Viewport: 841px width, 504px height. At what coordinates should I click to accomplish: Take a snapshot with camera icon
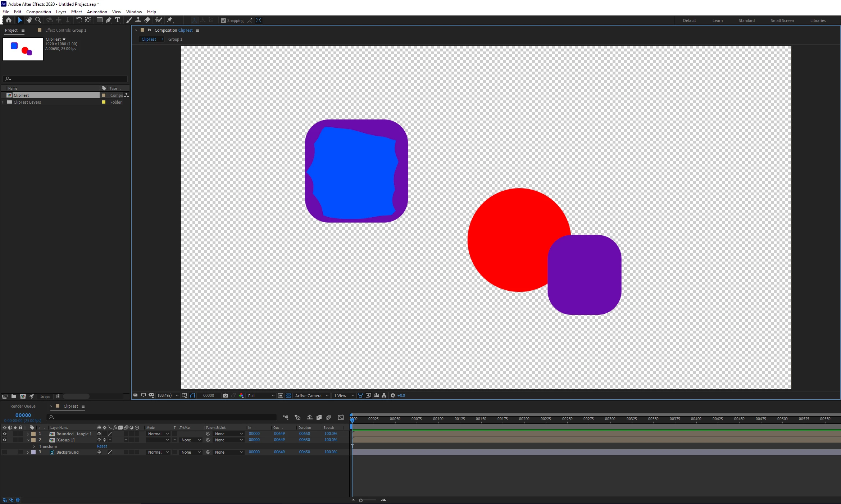(x=226, y=395)
